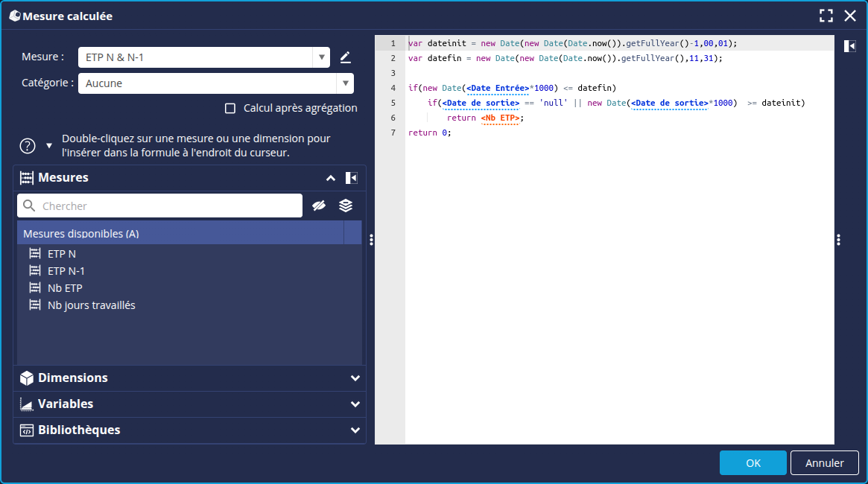
Task: Open the Mesure dropdown list
Action: (x=321, y=57)
